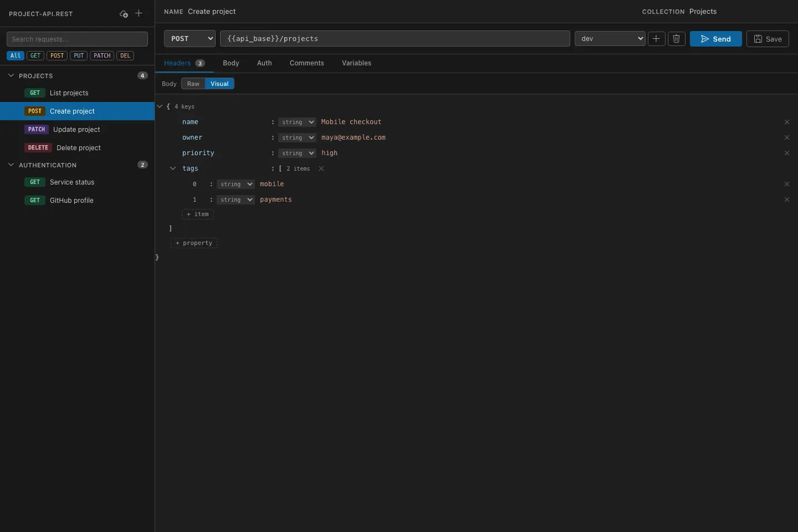Collapse the AUTHENTICATION folder

pos(11,165)
